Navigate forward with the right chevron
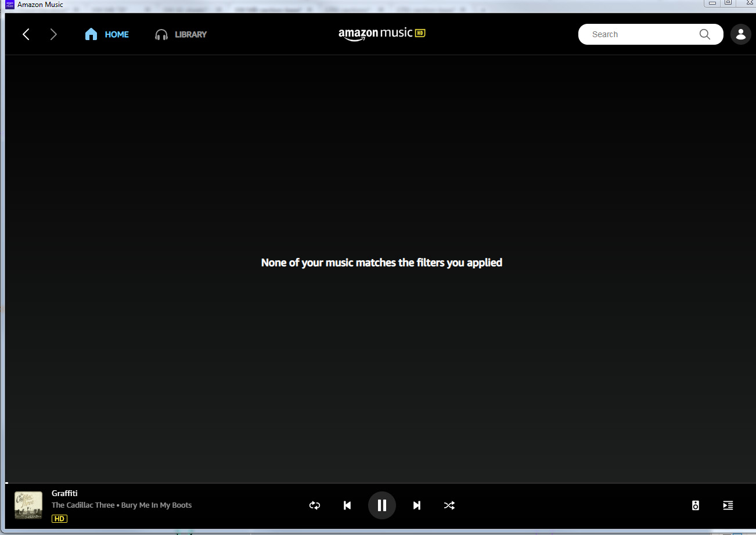This screenshot has height=535, width=756. pos(53,34)
